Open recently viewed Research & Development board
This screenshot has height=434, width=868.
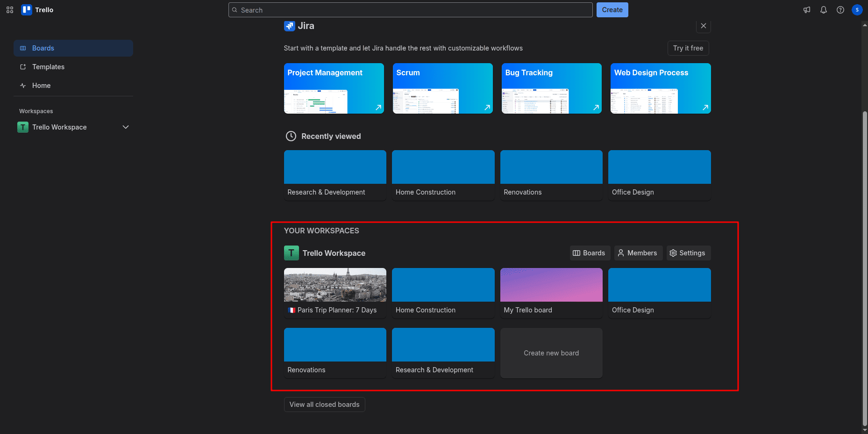point(335,175)
